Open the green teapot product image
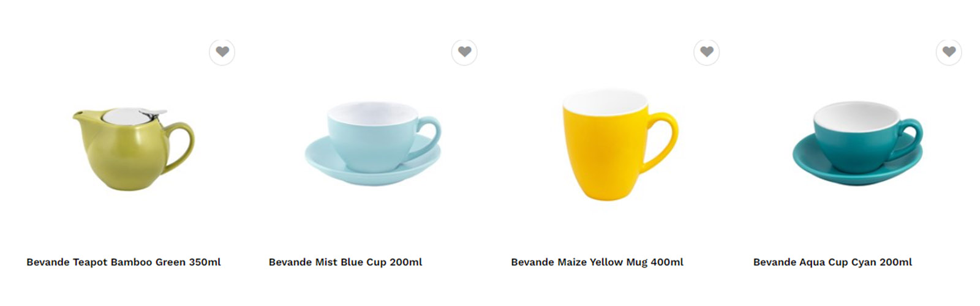 point(134,149)
